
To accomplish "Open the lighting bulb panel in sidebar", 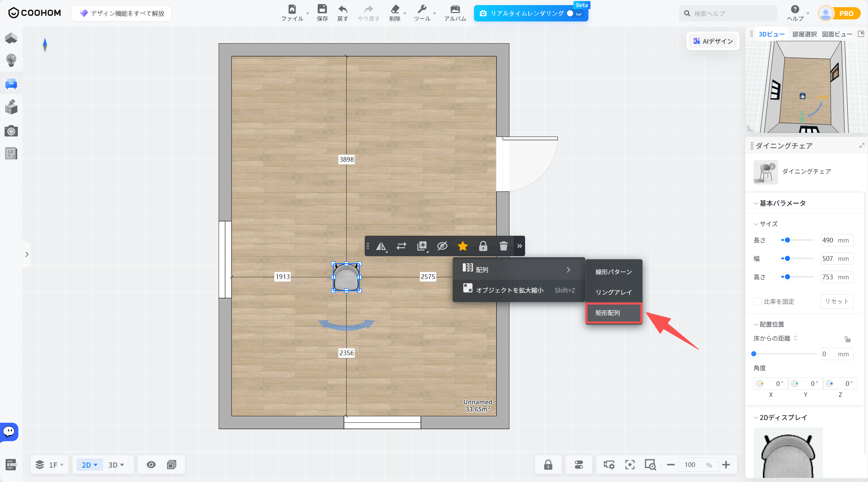I will (11, 60).
